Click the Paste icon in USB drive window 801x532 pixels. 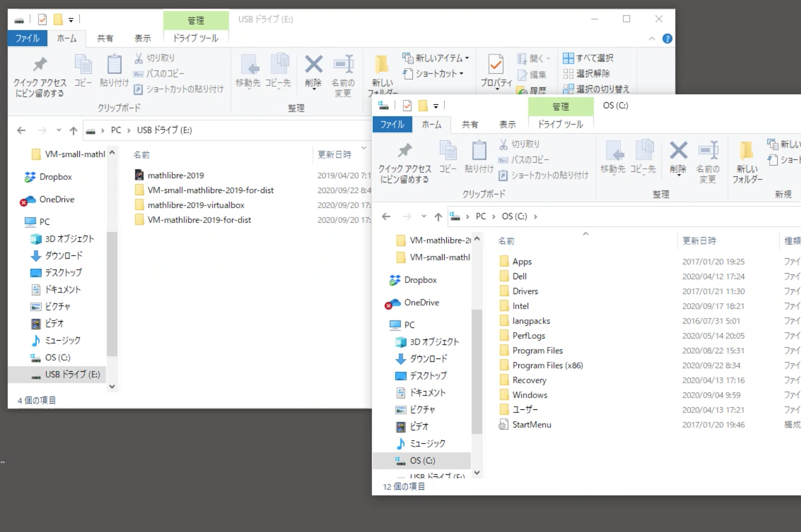click(x=114, y=71)
